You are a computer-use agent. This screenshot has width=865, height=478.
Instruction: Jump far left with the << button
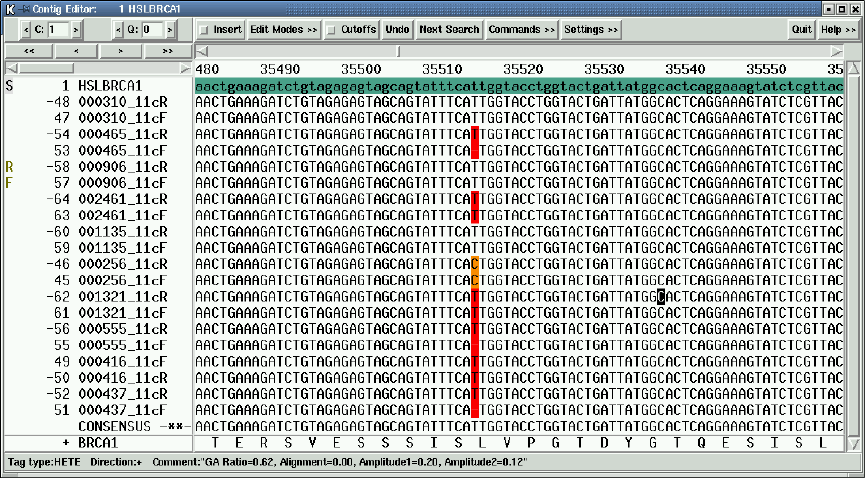click(x=30, y=51)
